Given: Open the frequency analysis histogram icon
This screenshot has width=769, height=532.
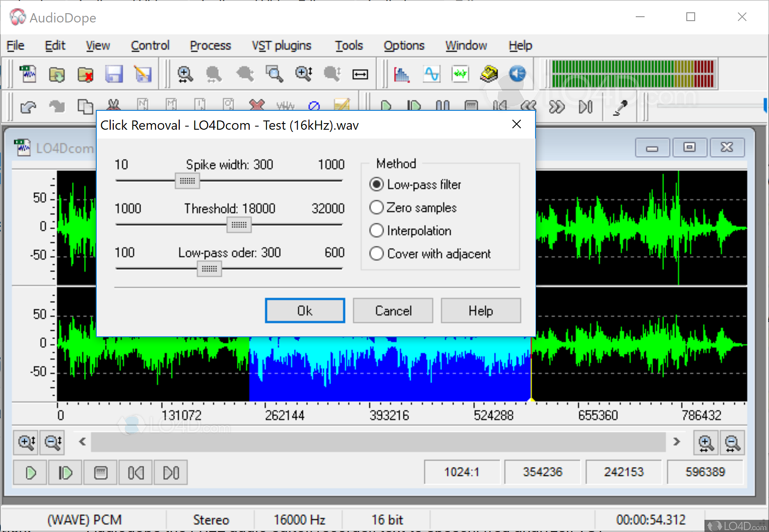Looking at the screenshot, I should [x=401, y=74].
